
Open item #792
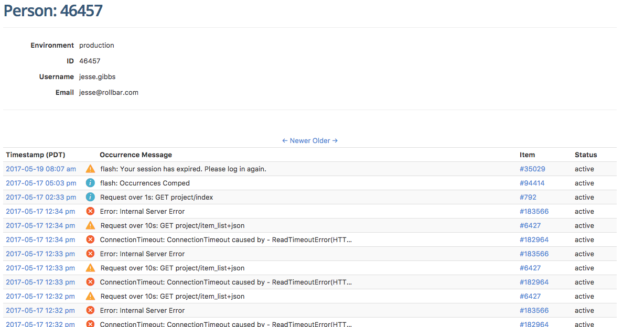529,197
